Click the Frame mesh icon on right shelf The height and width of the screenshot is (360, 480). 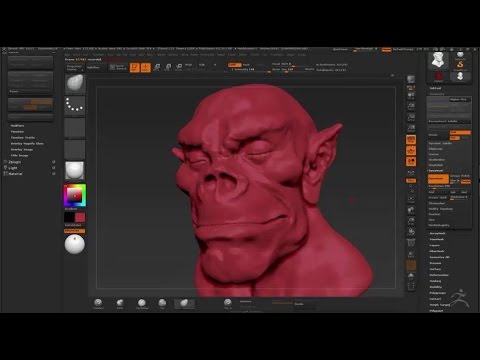tap(411, 199)
